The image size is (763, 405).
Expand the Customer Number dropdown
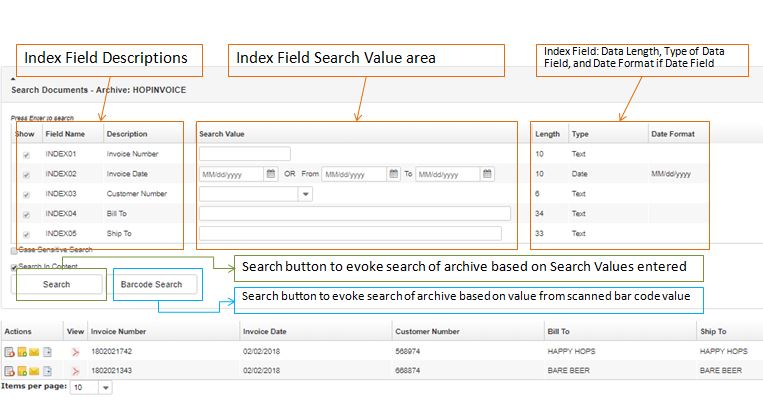point(305,194)
